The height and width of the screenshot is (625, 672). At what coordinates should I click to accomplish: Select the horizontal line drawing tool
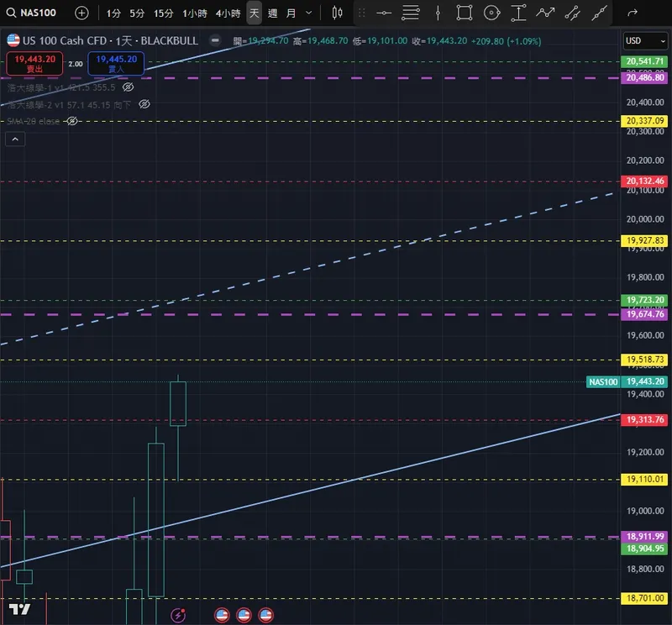384,13
